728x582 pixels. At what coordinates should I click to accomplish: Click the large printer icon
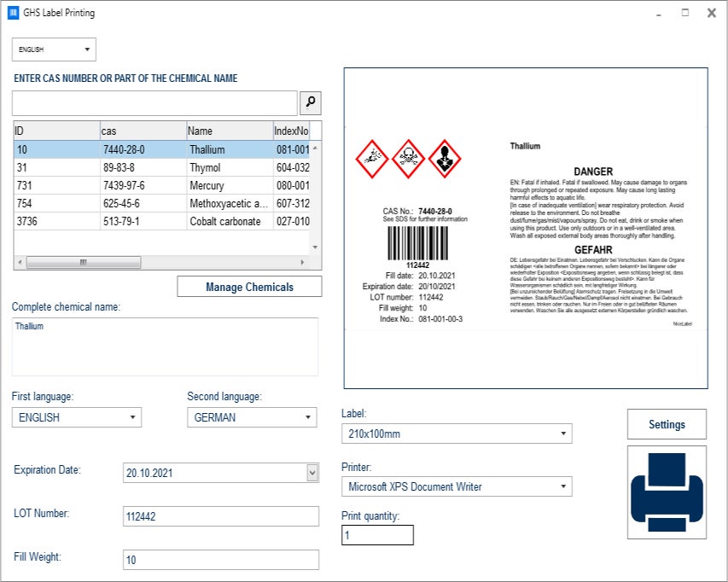point(667,492)
